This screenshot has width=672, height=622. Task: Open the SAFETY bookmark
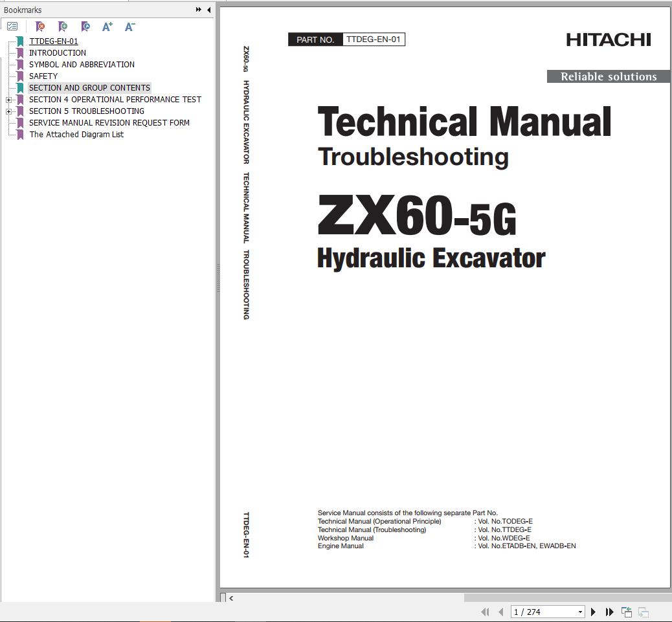tap(43, 76)
